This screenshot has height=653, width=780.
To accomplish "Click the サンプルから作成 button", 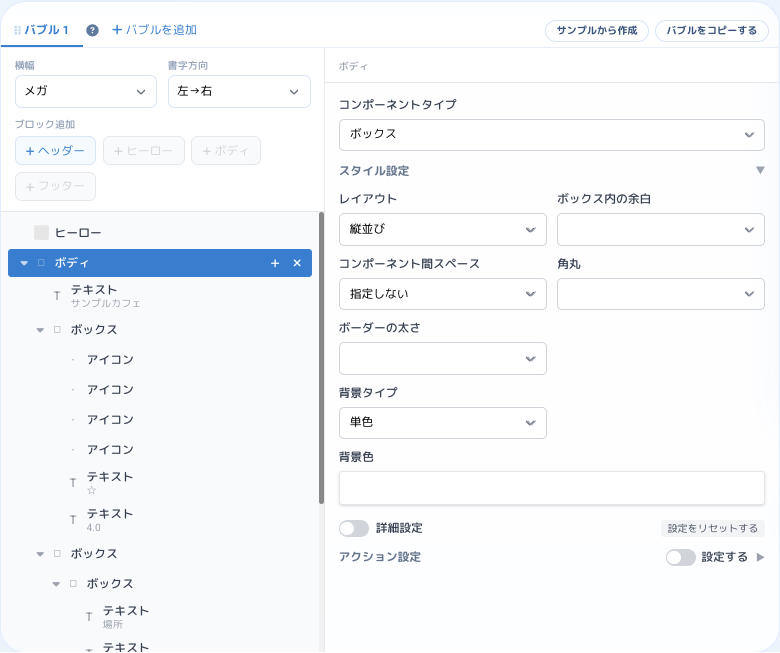I will [x=596, y=31].
